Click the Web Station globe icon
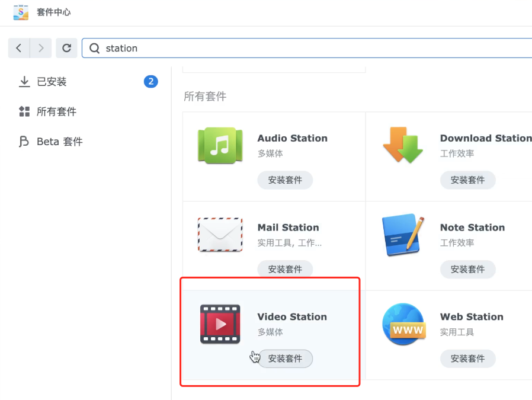This screenshot has height=400, width=532. point(403,324)
